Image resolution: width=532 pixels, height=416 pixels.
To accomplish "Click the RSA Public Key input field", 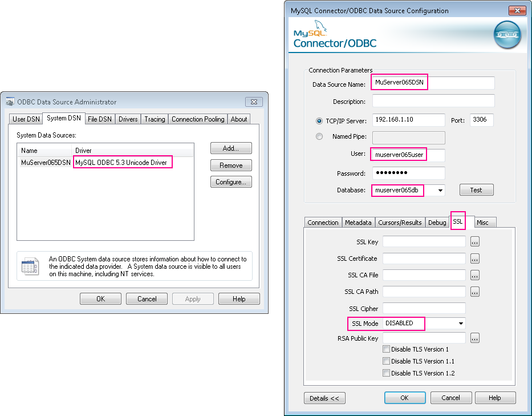I will click(424, 338).
